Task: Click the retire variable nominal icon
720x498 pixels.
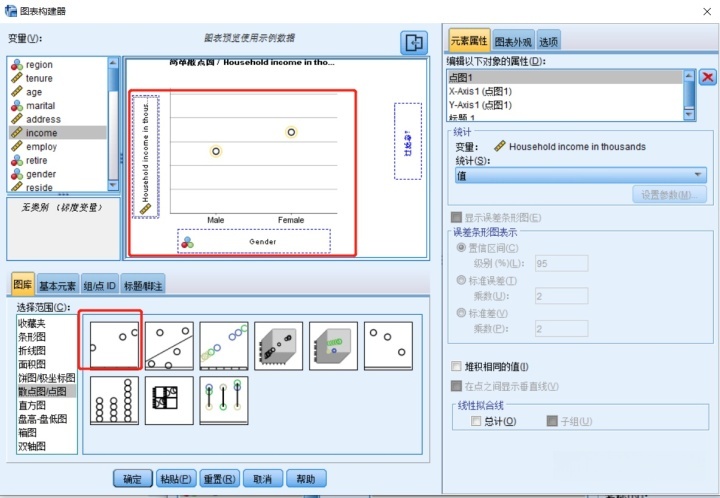Action: (17, 160)
